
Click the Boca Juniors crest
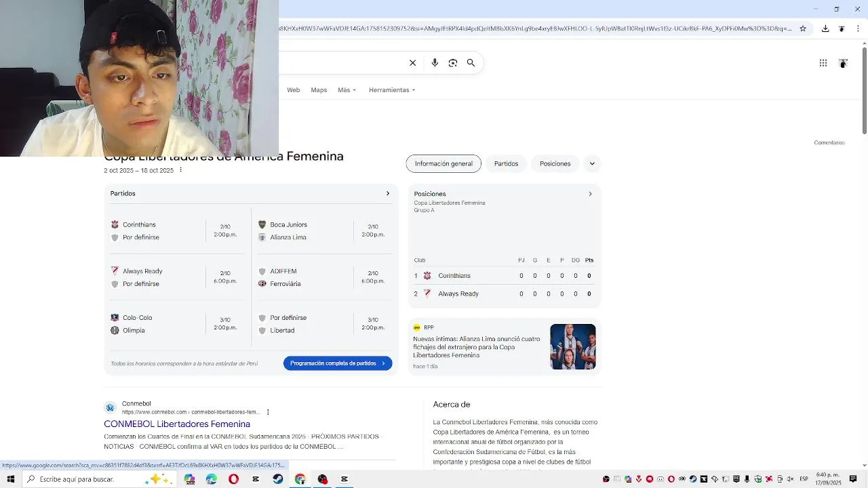click(x=262, y=224)
